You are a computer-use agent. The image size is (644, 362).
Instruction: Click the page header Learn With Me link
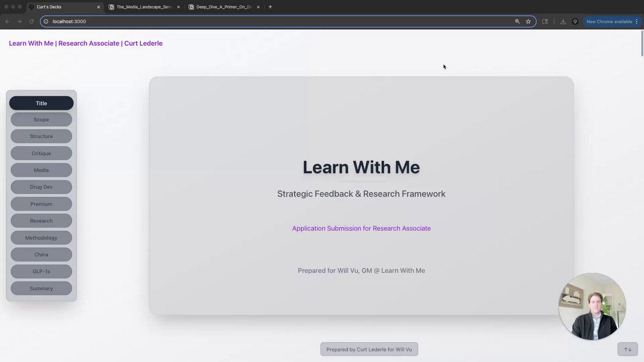tap(86, 43)
